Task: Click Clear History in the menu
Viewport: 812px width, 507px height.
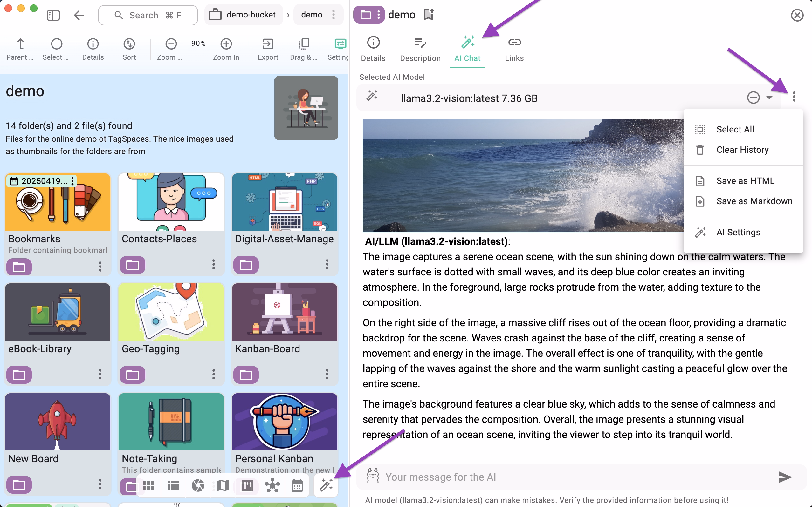Action: click(742, 150)
